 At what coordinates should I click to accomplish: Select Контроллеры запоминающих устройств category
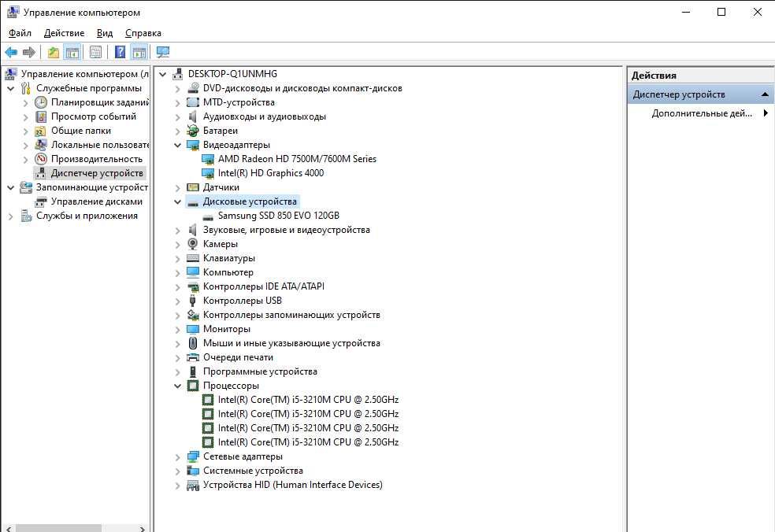(291, 315)
